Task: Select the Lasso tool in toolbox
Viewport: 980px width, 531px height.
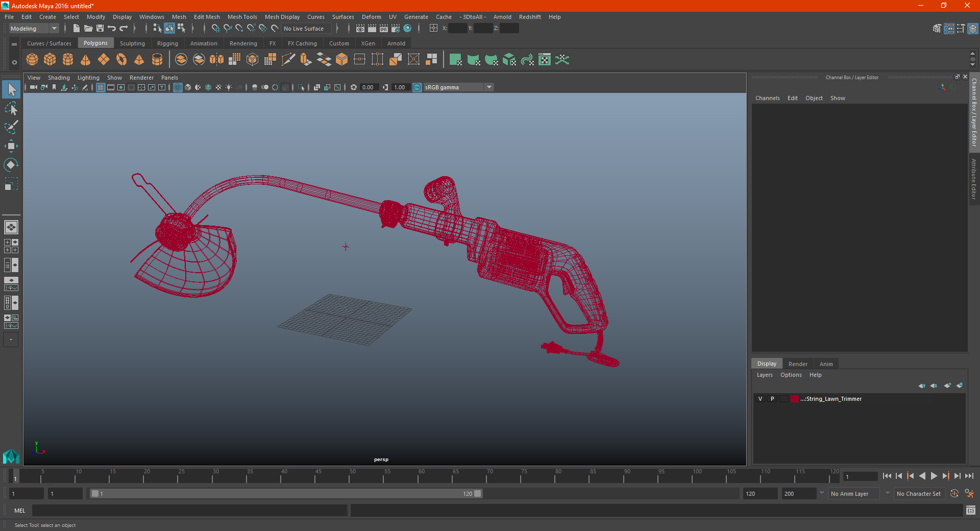Action: pyautogui.click(x=11, y=108)
